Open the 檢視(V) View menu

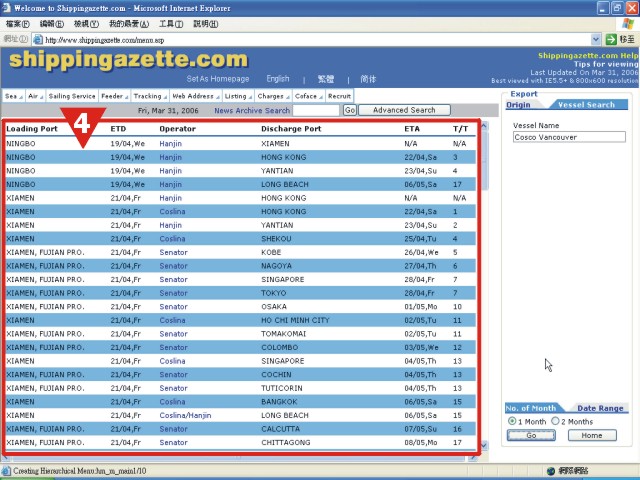coord(86,24)
